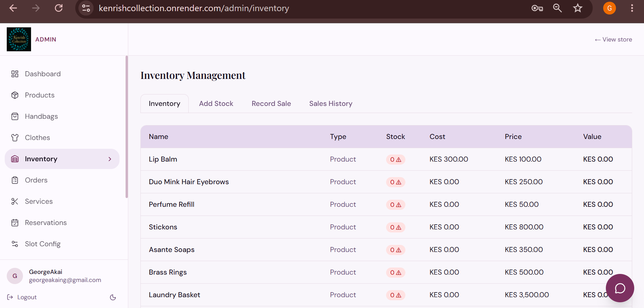The width and height of the screenshot is (644, 308).
Task: Click Brass Rings low stock warning badge
Action: click(x=396, y=273)
